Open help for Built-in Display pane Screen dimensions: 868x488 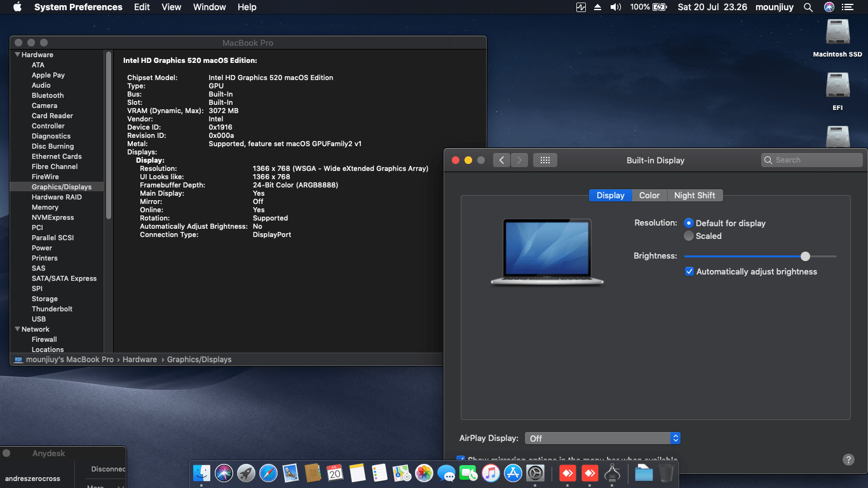(848, 459)
